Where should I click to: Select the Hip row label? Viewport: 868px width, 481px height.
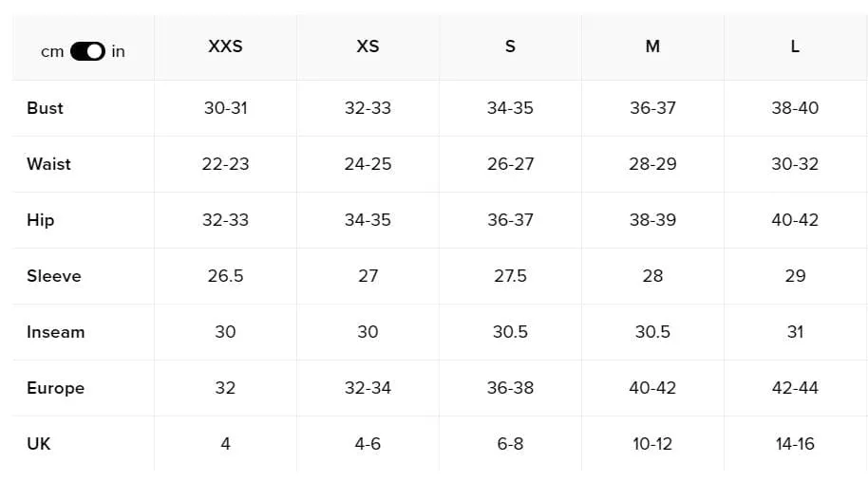41,220
